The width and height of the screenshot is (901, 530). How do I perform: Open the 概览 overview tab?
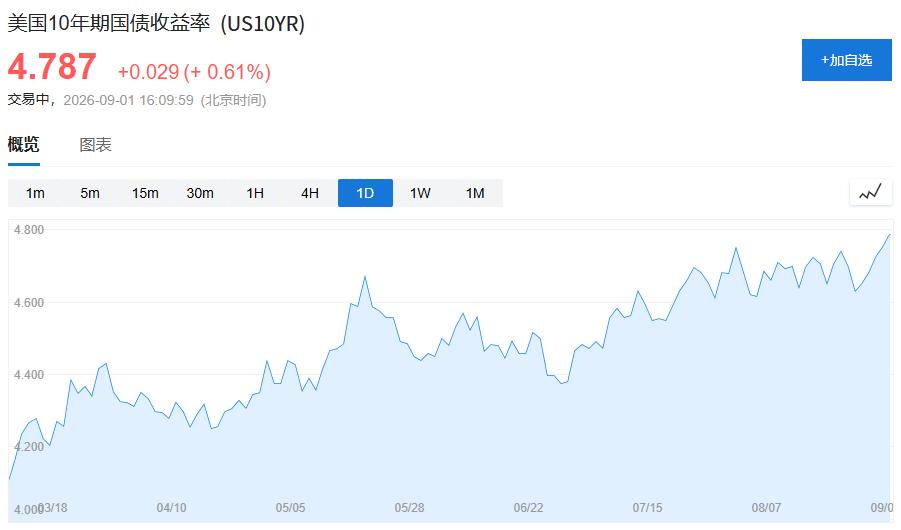24,144
